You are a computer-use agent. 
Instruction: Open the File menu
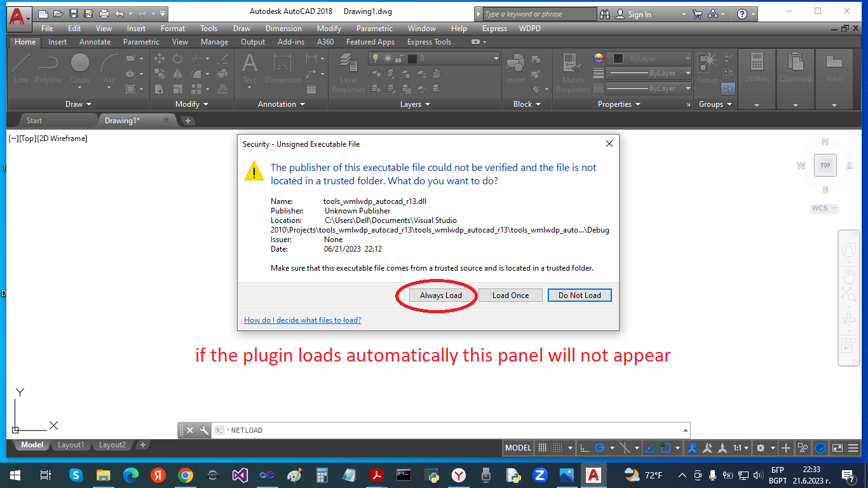[x=47, y=29]
